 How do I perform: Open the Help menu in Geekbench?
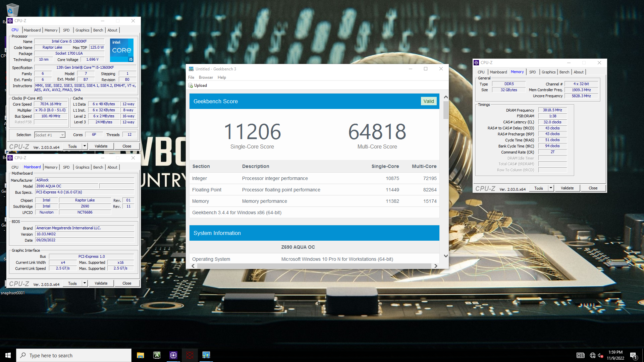pos(222,77)
